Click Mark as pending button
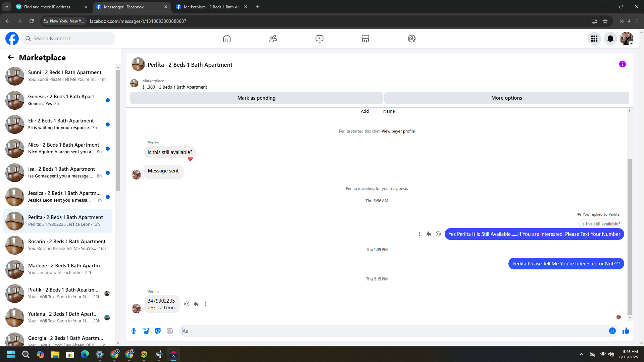Viewport: 644px width, 362px height. click(256, 98)
